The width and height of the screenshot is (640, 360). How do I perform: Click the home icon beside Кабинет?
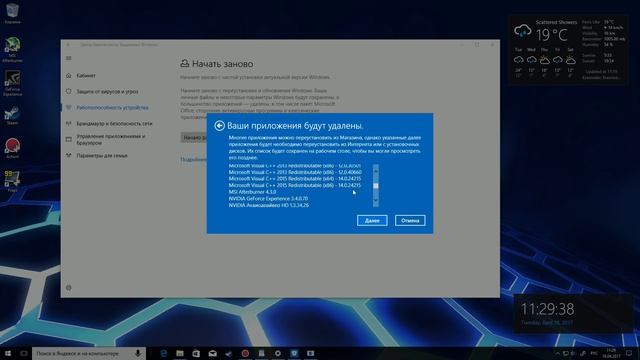coord(69,76)
